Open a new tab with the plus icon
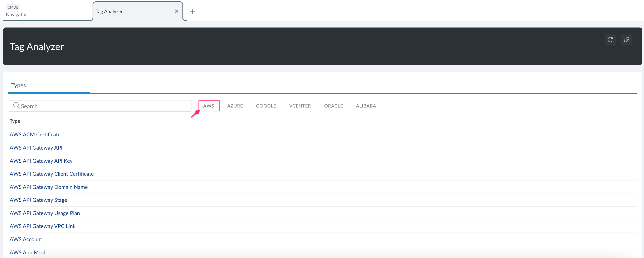The width and height of the screenshot is (644, 258). 192,12
